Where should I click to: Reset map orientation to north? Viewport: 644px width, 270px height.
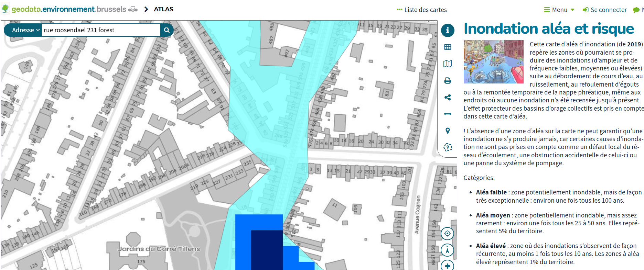pyautogui.click(x=447, y=250)
